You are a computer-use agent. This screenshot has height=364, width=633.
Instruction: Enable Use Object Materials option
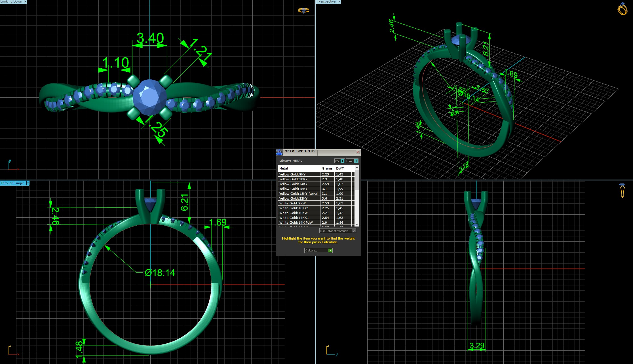[354, 231]
